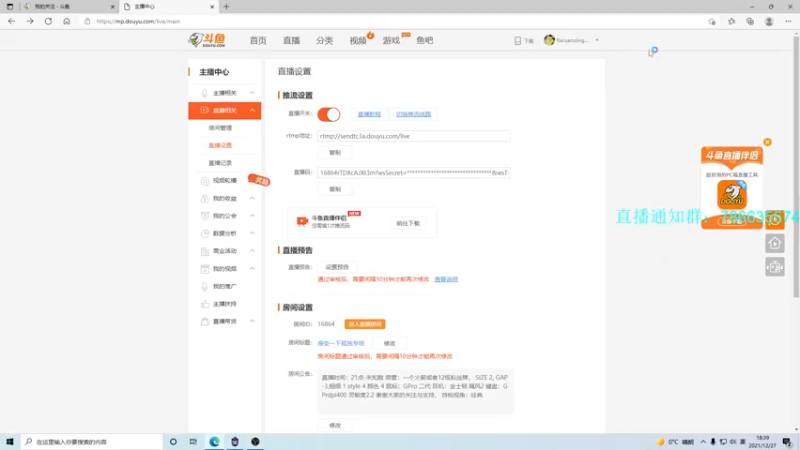Click the browser refresh button
This screenshot has height=450, width=800.
click(48, 21)
